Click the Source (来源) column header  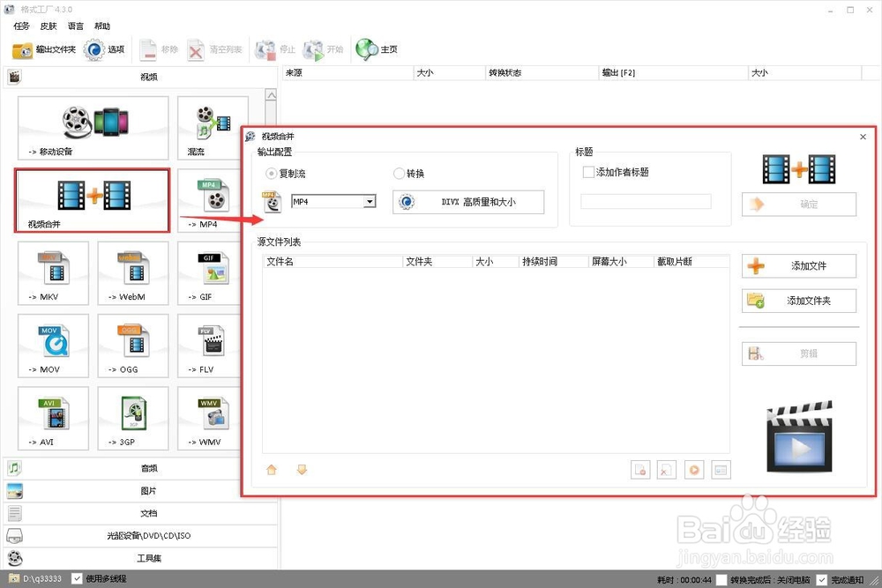click(x=347, y=72)
